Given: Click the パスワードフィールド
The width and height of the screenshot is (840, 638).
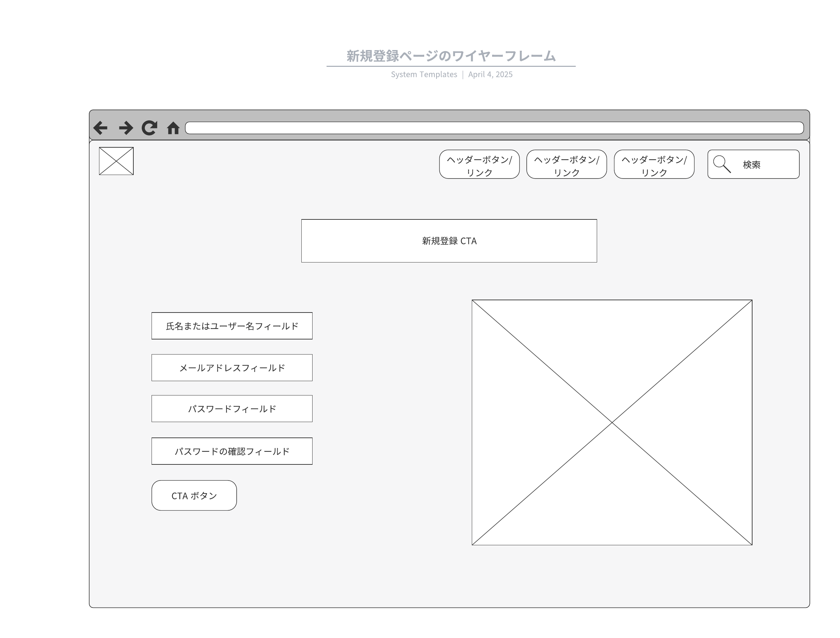Looking at the screenshot, I should pos(232,409).
